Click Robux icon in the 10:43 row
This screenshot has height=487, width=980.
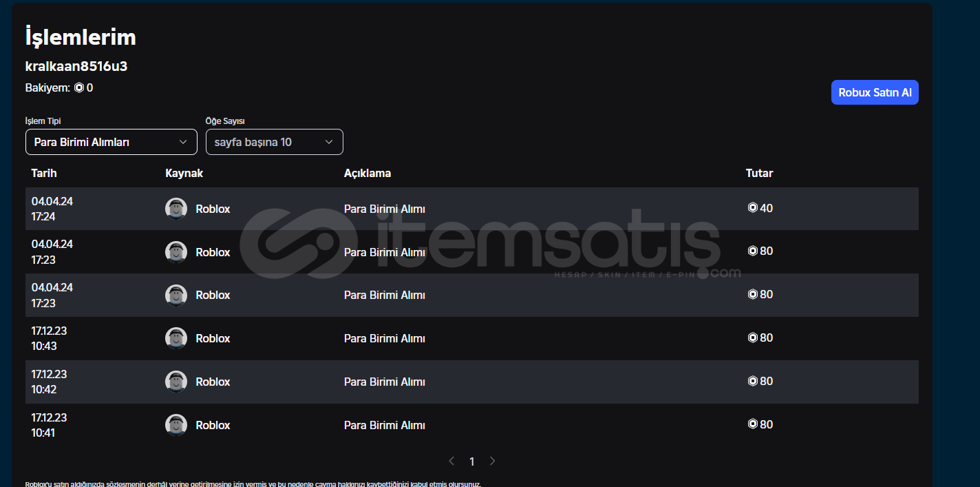point(752,338)
